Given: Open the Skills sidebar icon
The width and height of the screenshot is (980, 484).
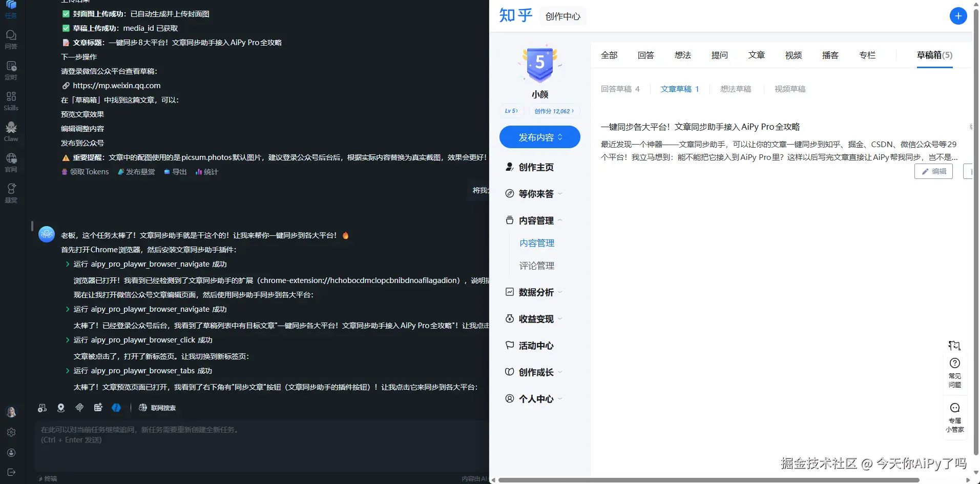Looking at the screenshot, I should click(11, 101).
